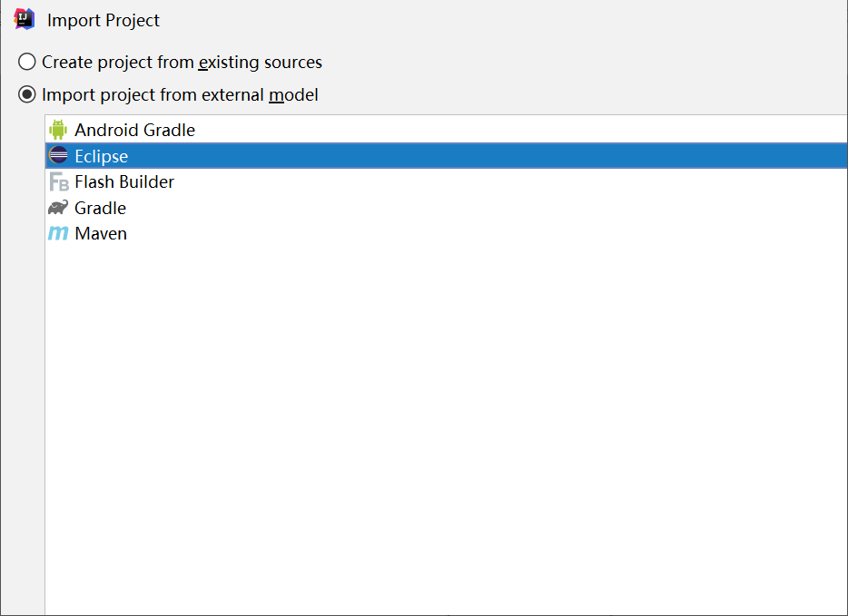Choose Android Gradle as the import model
The height and width of the screenshot is (616, 848).
point(135,130)
